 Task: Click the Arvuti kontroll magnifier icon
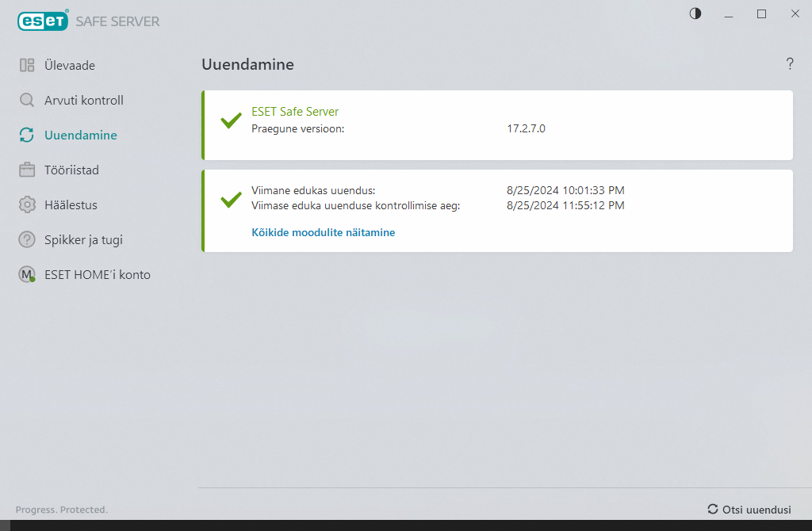[x=27, y=100]
